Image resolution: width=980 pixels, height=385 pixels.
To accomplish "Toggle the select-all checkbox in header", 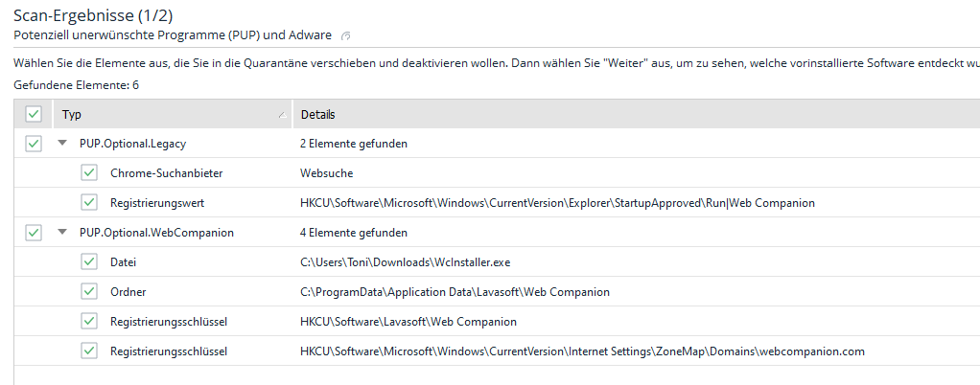I will click(x=34, y=114).
